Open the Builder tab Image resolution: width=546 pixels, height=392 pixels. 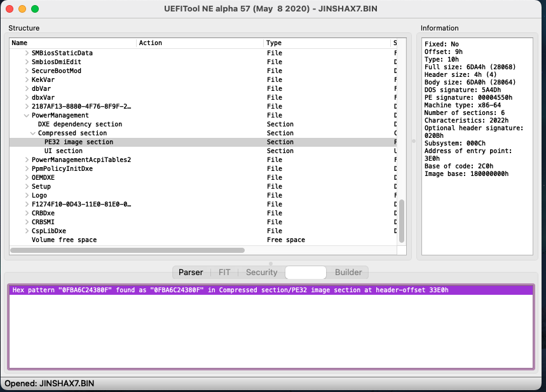(x=348, y=273)
